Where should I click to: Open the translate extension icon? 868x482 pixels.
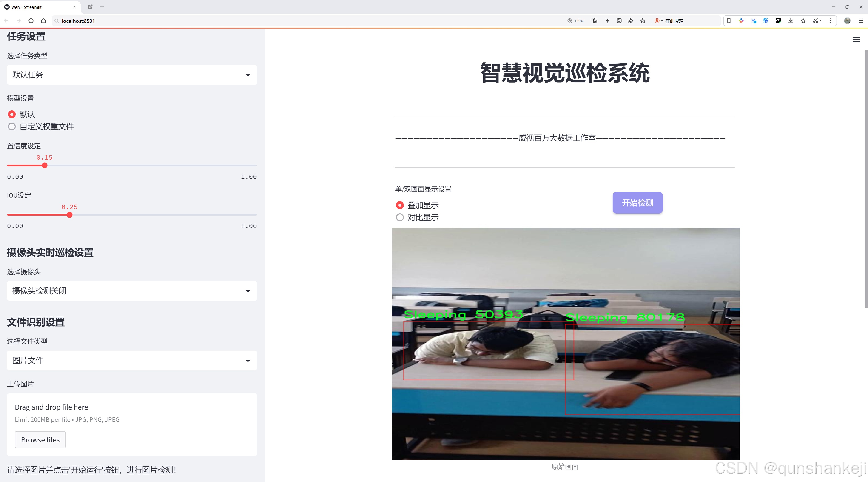(766, 20)
